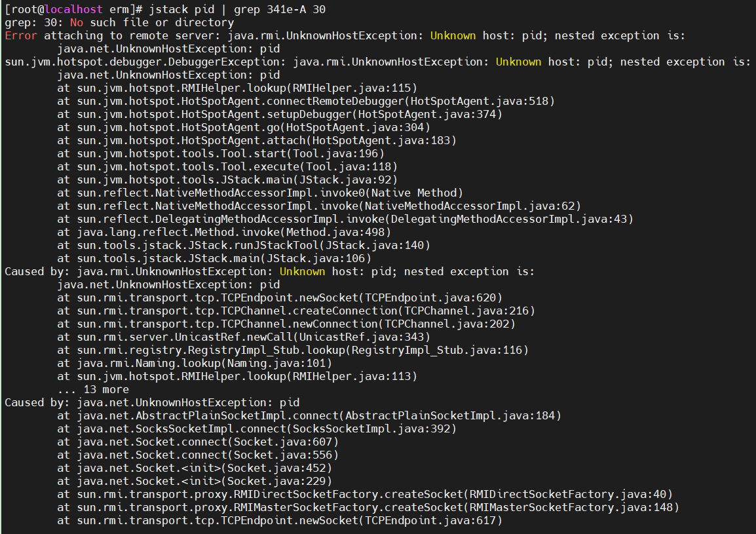Click the red 'Error' word on the third line
This screenshot has height=534, width=756.
tap(21, 35)
